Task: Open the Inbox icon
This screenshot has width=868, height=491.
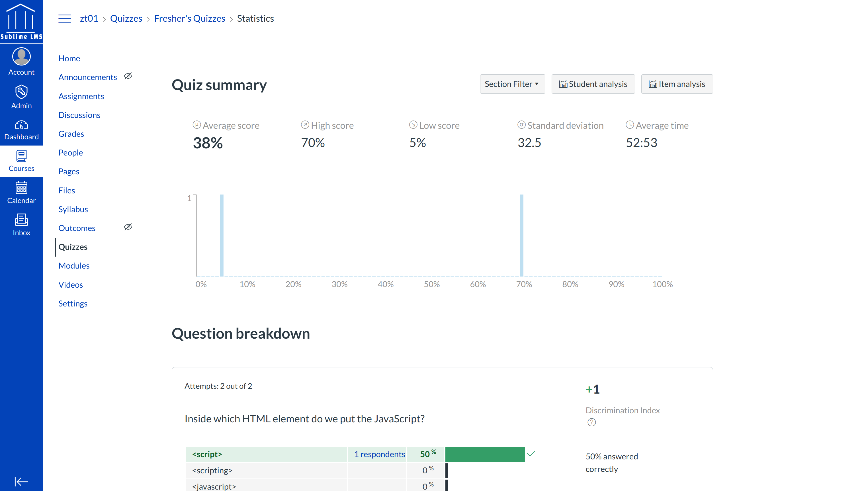Action: 21,220
